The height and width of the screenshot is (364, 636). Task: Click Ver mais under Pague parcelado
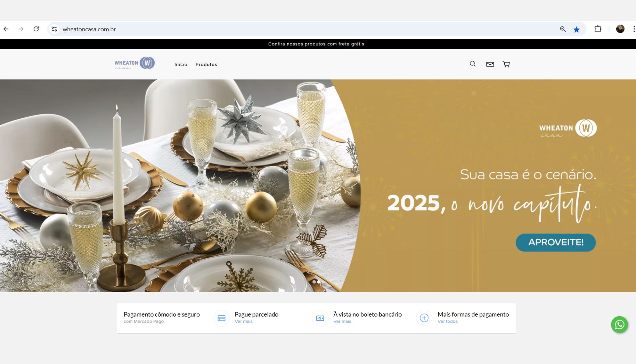[x=243, y=321]
